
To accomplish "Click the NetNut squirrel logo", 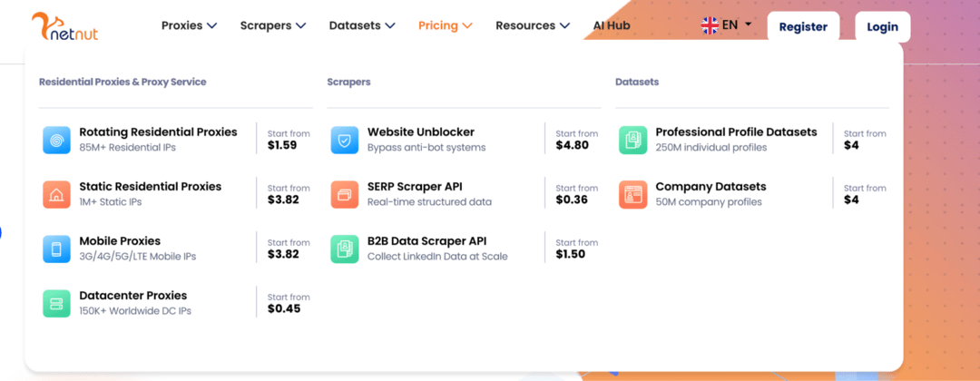I will 65,26.
